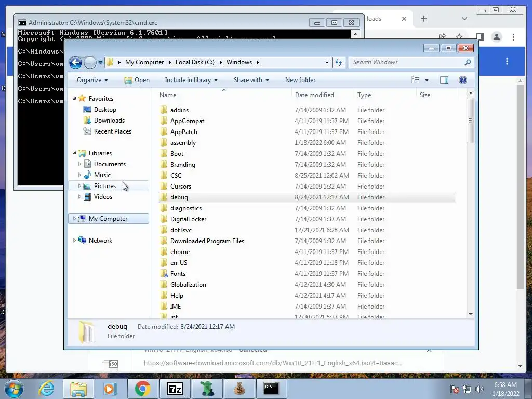
Task: Open the Include in library menu
Action: pos(191,80)
